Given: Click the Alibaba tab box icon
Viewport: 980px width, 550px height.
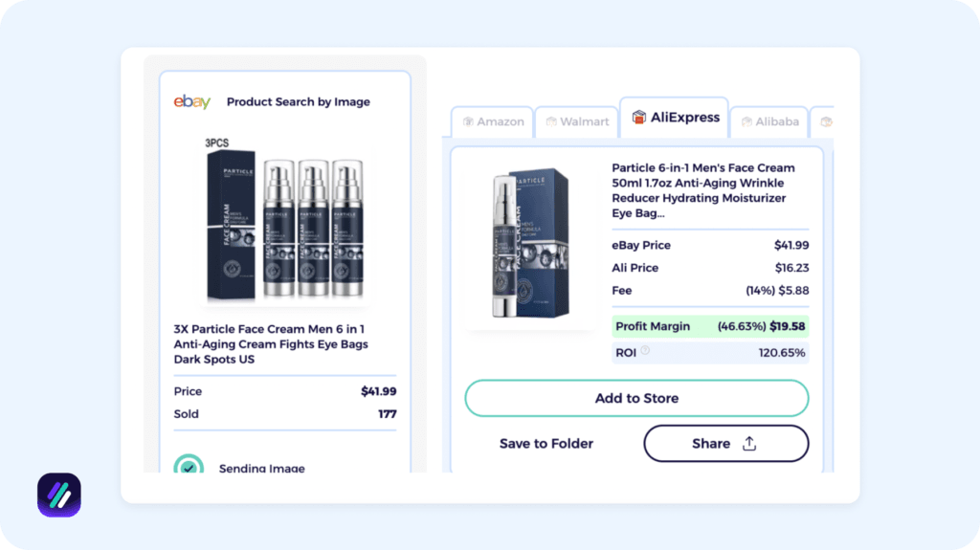Looking at the screenshot, I should pos(746,121).
